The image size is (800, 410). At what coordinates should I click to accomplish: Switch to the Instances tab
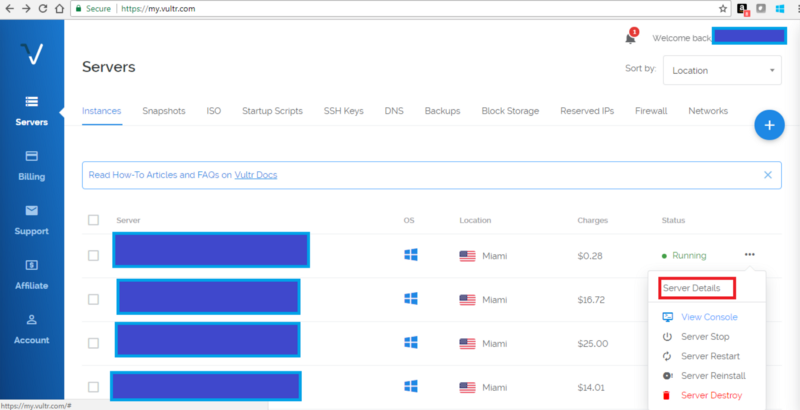coord(102,111)
